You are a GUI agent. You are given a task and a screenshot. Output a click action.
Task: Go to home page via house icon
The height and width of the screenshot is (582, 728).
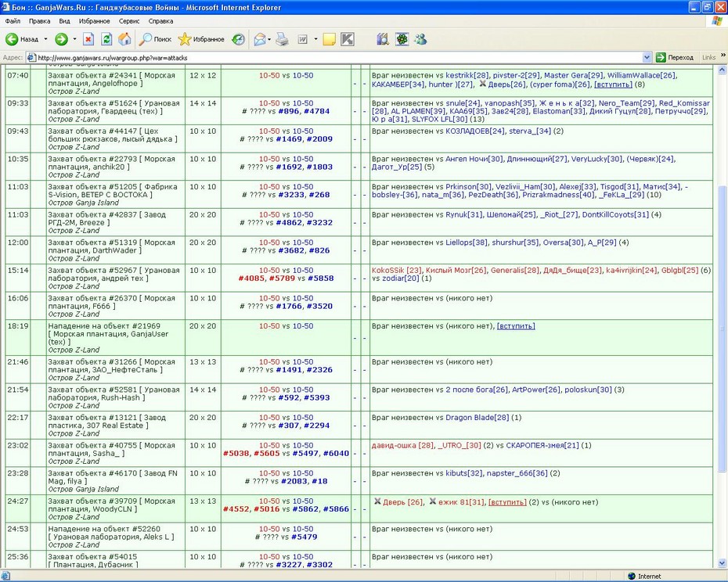click(124, 39)
